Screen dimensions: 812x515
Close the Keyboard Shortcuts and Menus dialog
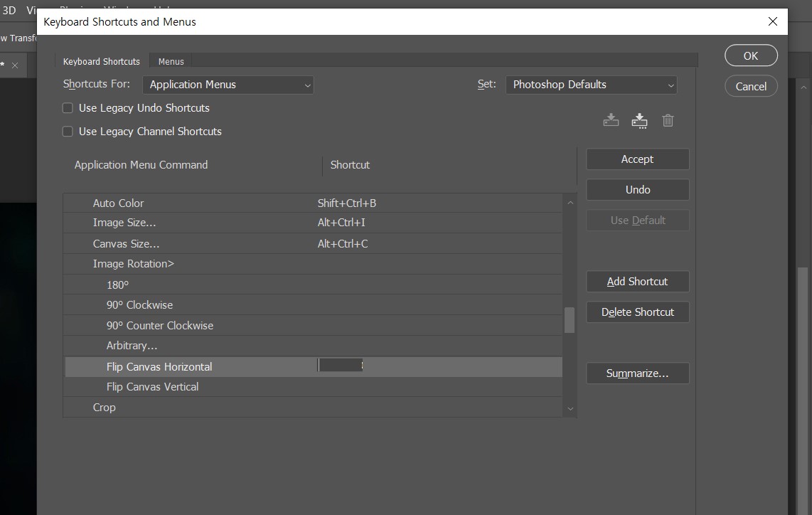coord(773,21)
